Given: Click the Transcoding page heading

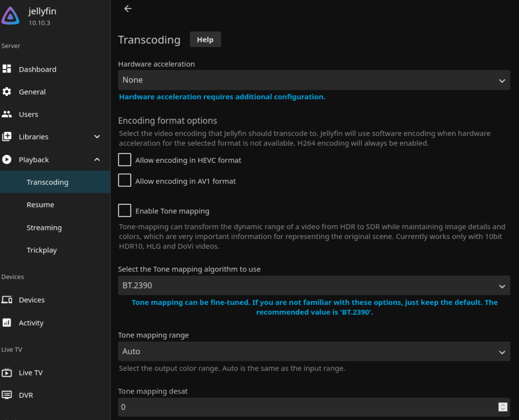Looking at the screenshot, I should [x=149, y=40].
